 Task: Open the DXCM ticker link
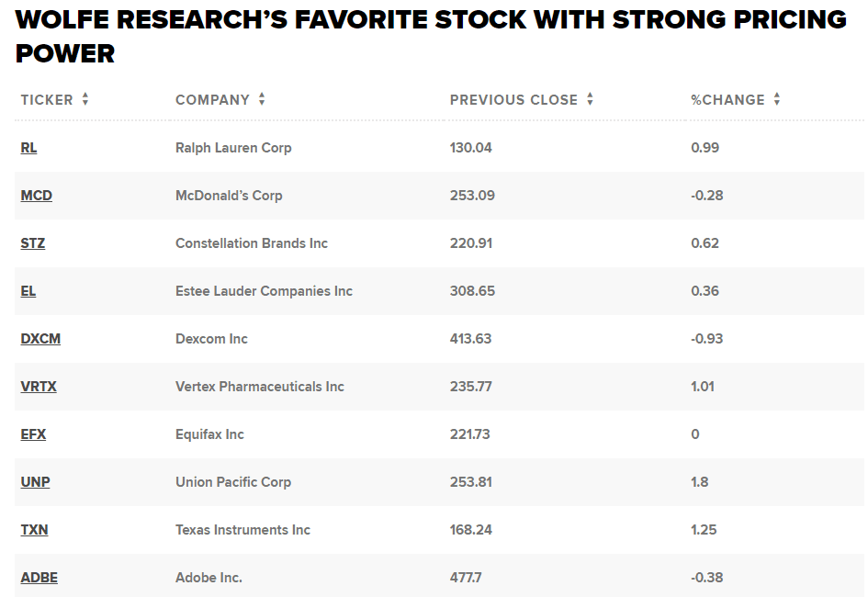pyautogui.click(x=40, y=339)
